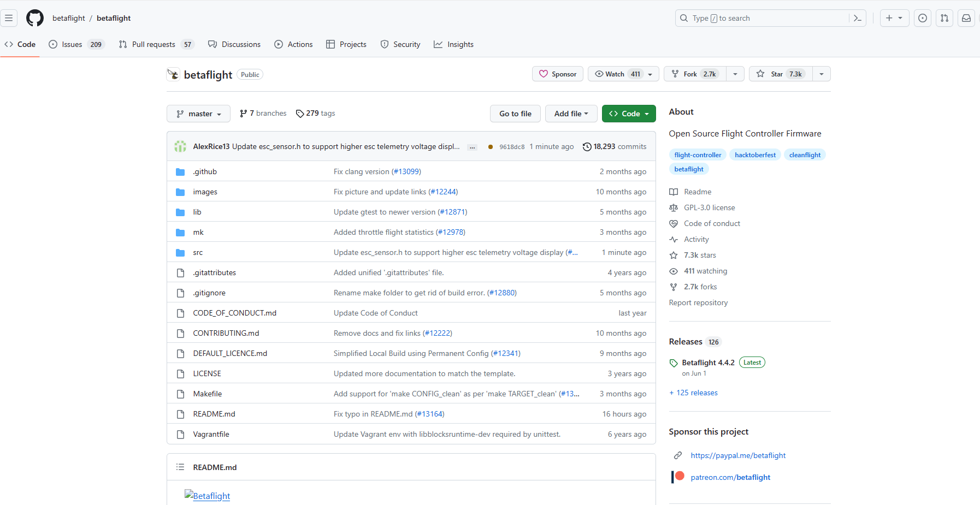980x505 pixels.
Task: Click the betaflight repository avatar
Action: click(173, 74)
